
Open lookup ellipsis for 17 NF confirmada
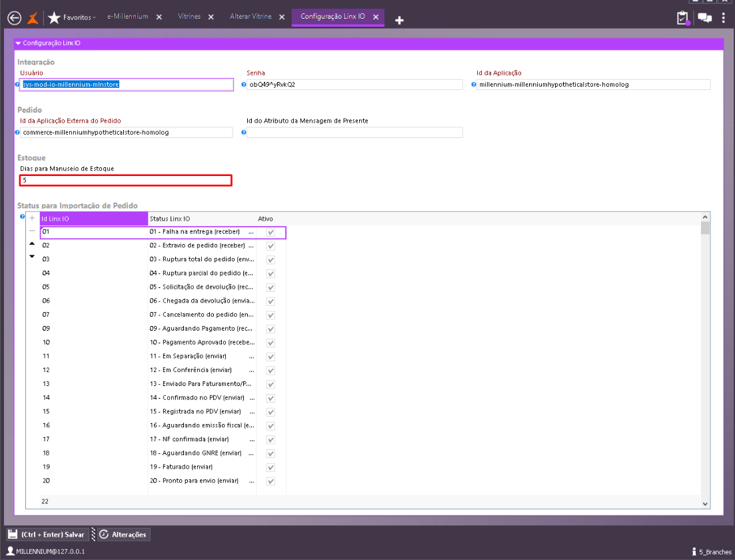[252, 440]
